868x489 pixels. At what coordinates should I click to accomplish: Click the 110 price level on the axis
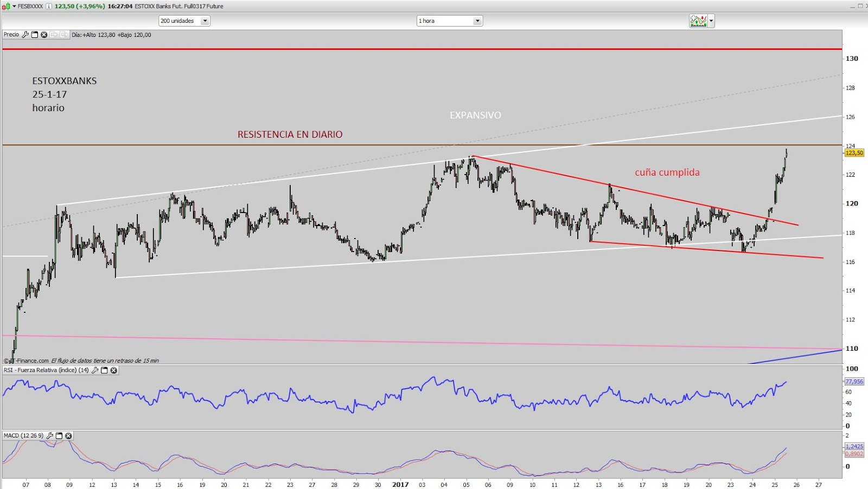pyautogui.click(x=852, y=349)
